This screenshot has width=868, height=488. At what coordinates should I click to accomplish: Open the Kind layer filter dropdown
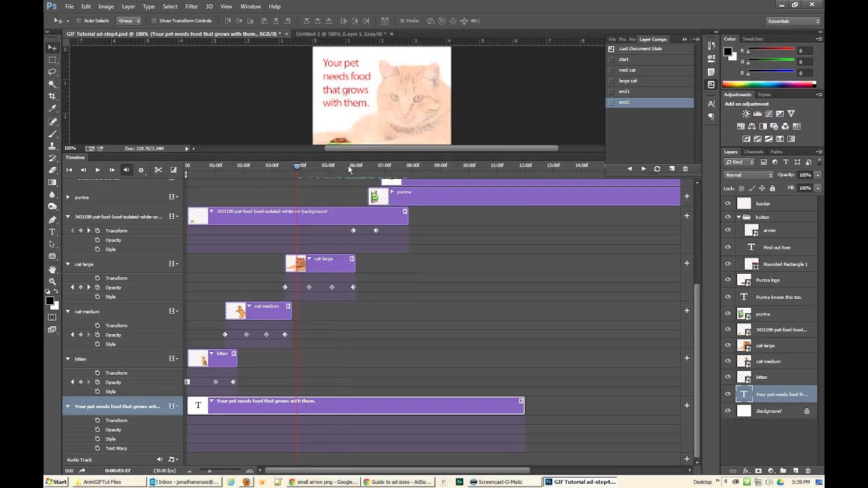(739, 162)
